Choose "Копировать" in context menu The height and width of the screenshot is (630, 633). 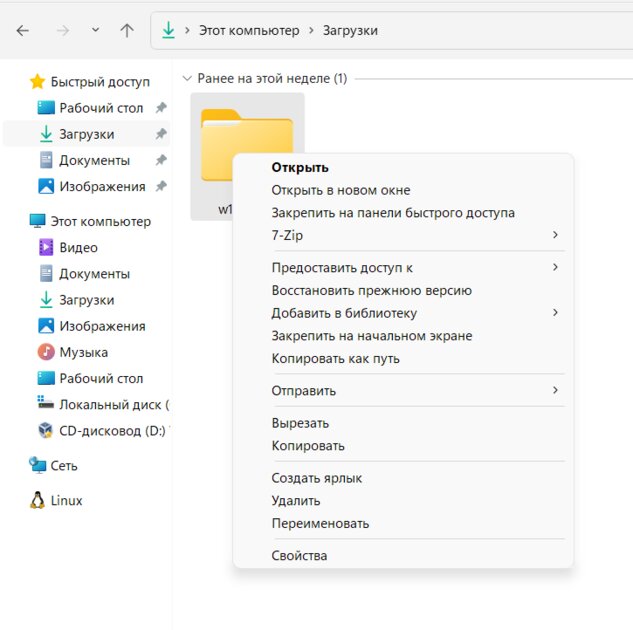point(308,446)
